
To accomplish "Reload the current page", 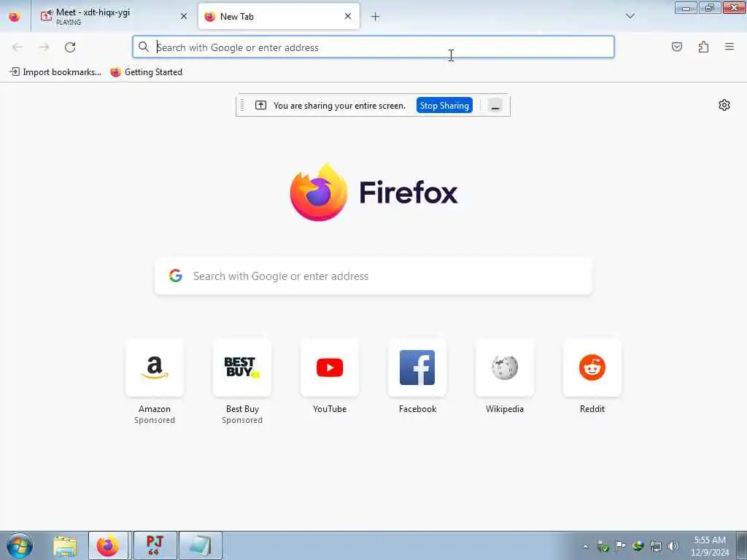I will tap(70, 47).
